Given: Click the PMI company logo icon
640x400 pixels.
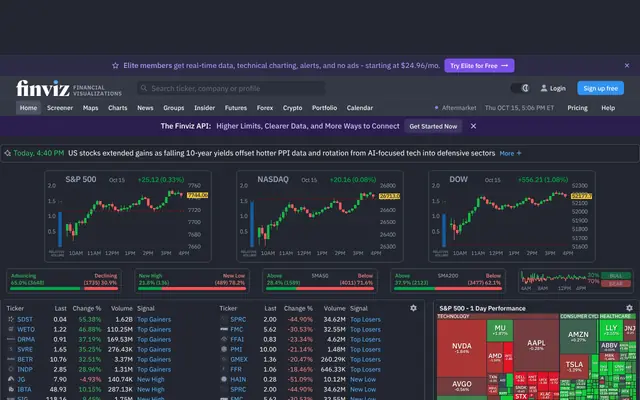Looking at the screenshot, I should click(224, 349).
